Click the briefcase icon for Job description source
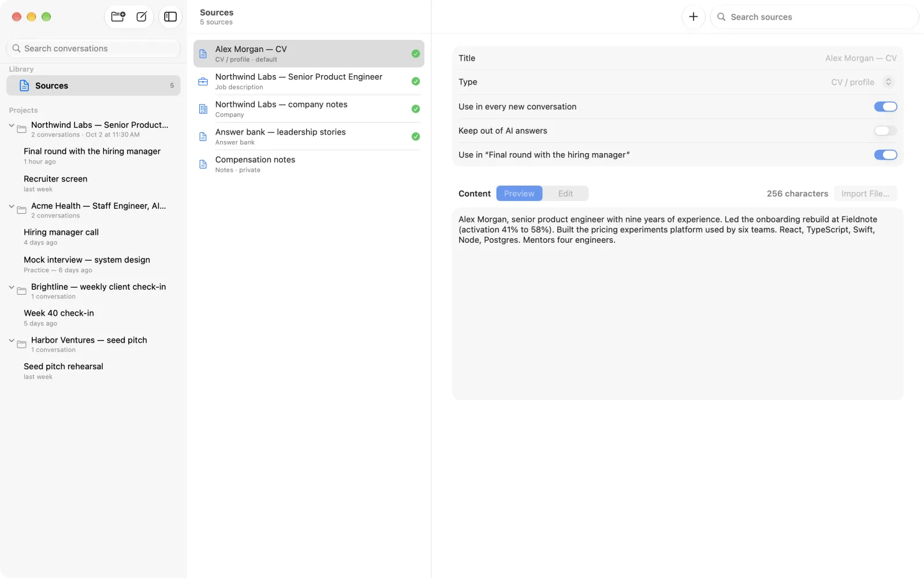This screenshot has width=924, height=578. point(203,81)
